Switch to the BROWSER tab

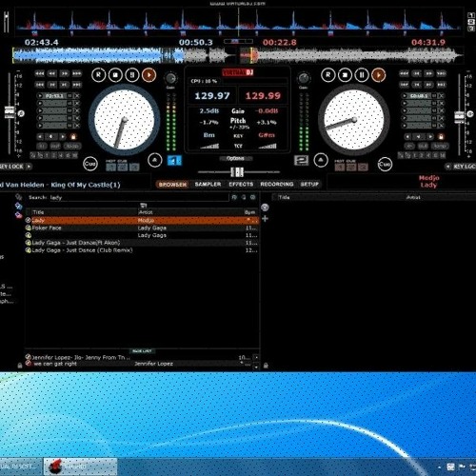pos(172,185)
